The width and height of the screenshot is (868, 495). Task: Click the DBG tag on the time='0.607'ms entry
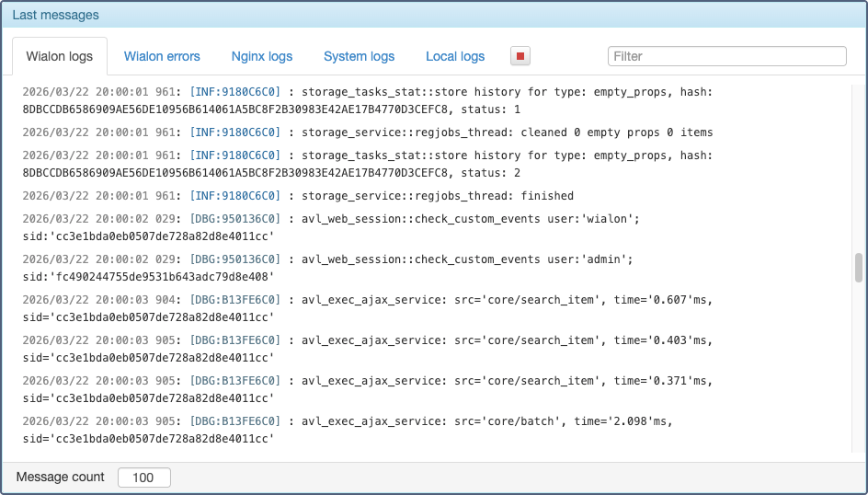234,300
